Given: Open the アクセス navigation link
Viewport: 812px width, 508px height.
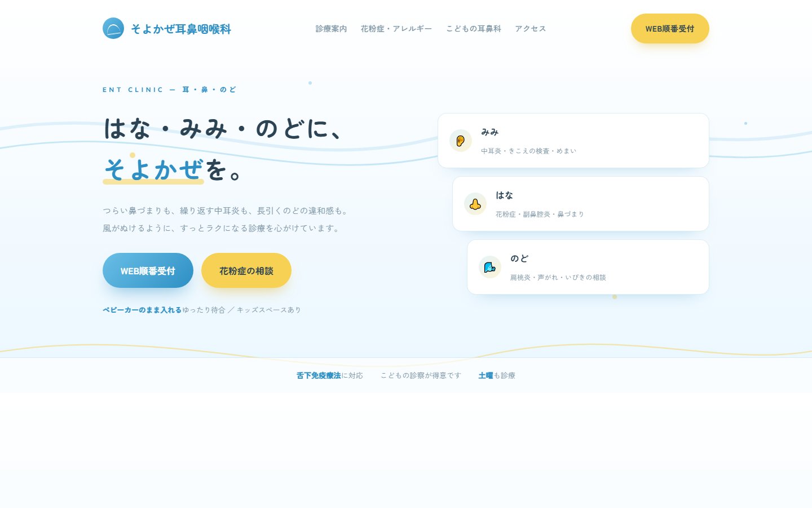Looking at the screenshot, I should (x=531, y=29).
